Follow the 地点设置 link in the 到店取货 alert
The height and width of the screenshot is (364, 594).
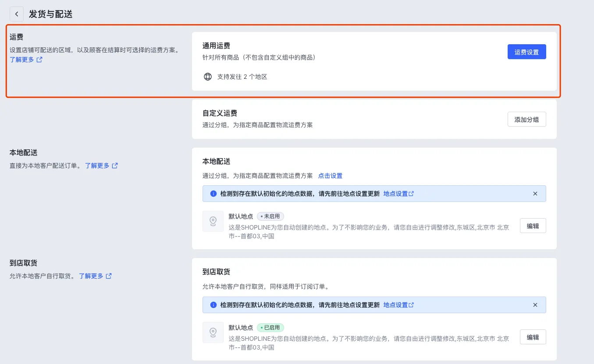398,305
